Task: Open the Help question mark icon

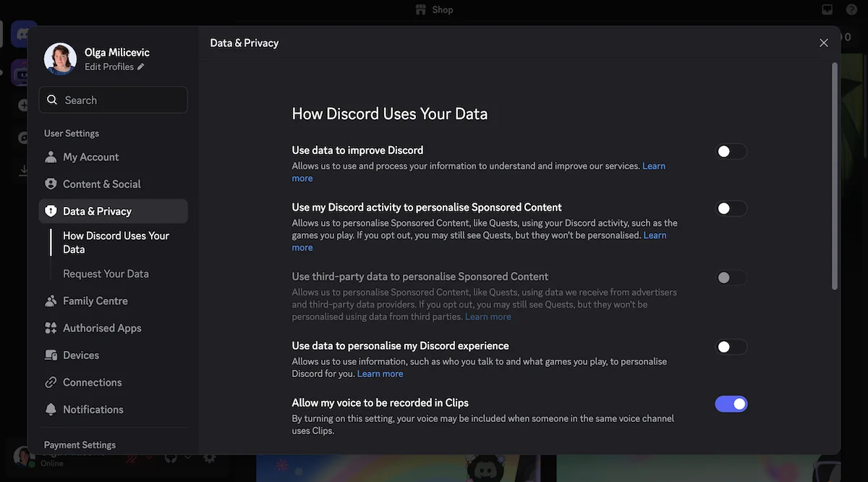Action: 851,9
